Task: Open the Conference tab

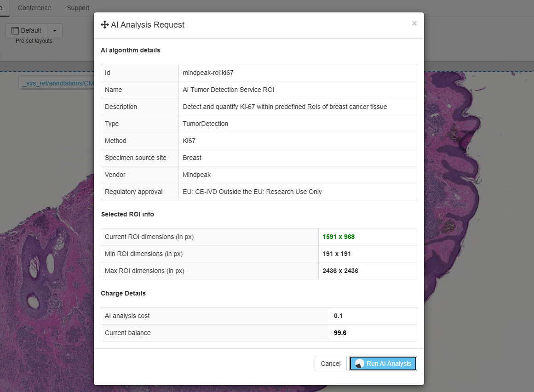Action: (x=34, y=8)
